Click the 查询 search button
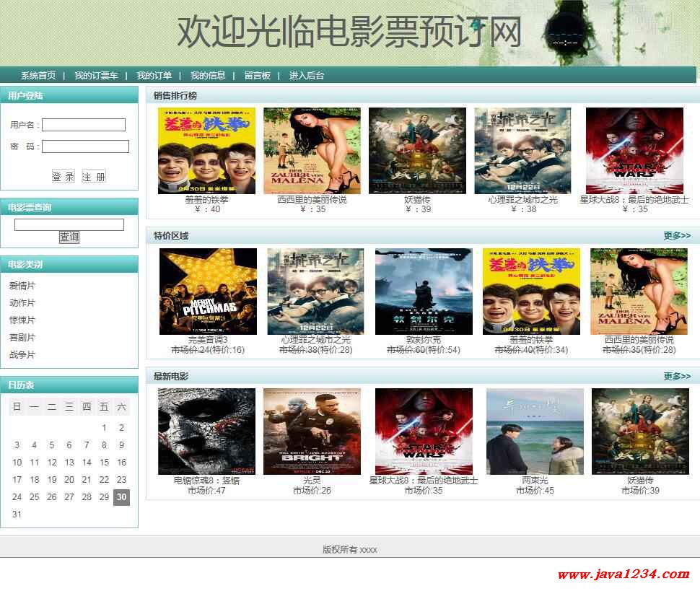The width and height of the screenshot is (700, 591). [69, 237]
